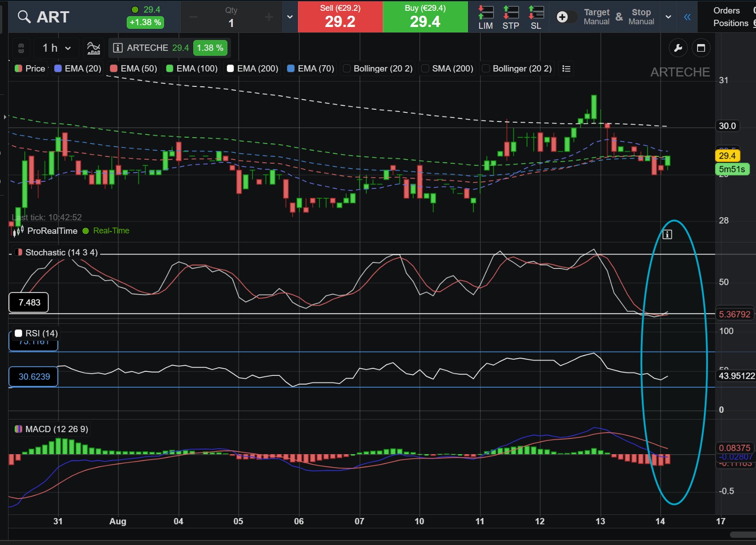Enable the SMA (200) indicator checkbox
Viewport: 756px width, 545px height.
tap(425, 69)
